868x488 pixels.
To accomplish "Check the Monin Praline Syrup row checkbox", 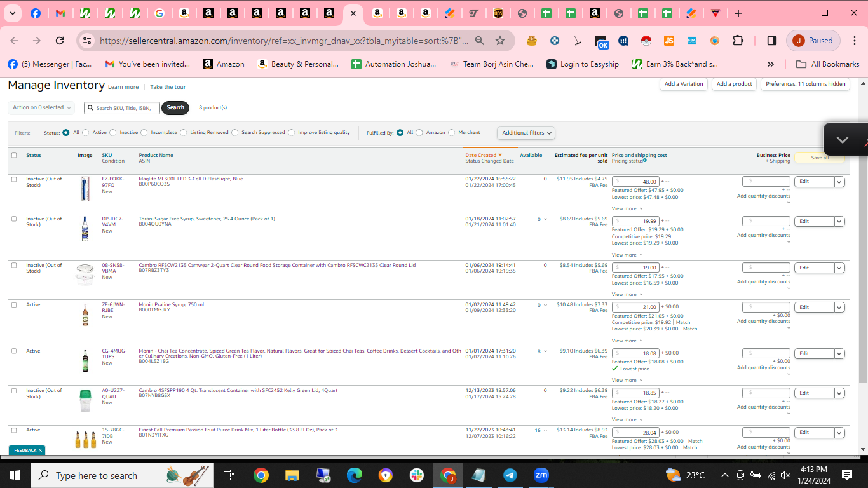I will pyautogui.click(x=14, y=305).
